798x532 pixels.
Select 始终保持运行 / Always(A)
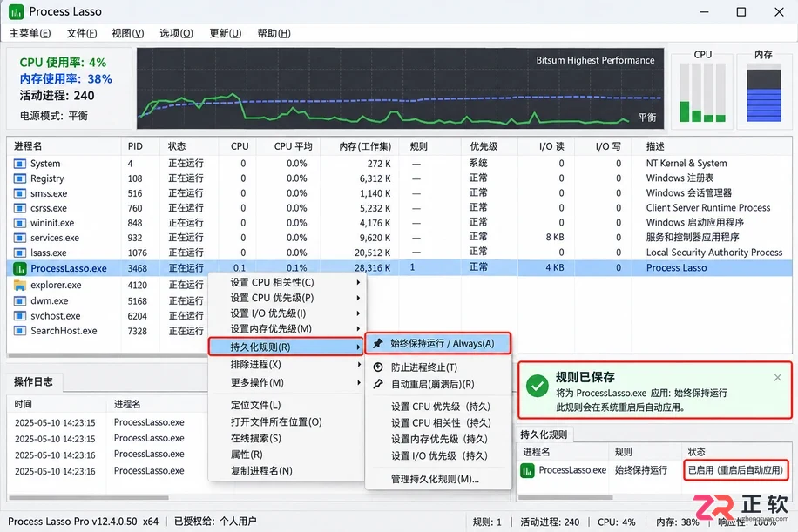coord(438,344)
